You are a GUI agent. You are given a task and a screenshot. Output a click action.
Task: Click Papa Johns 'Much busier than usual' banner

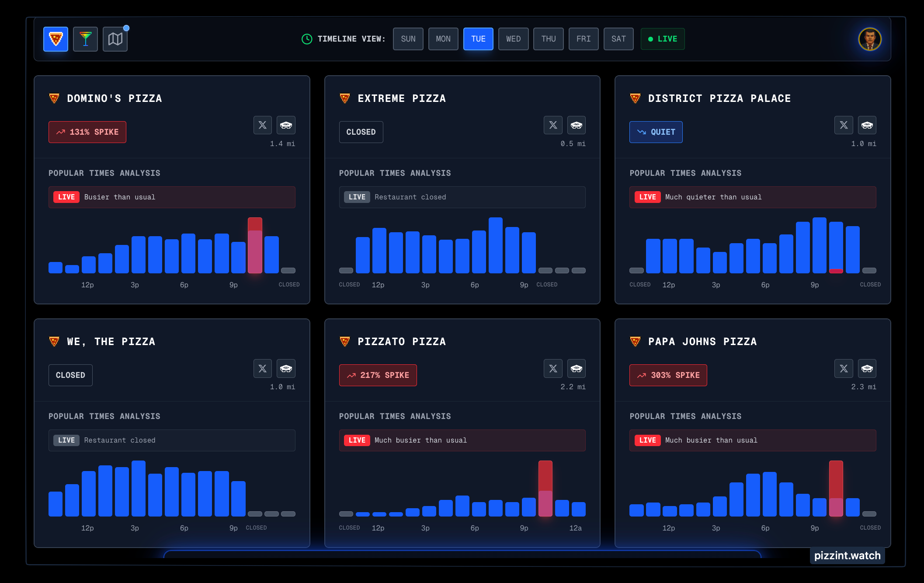pos(753,440)
